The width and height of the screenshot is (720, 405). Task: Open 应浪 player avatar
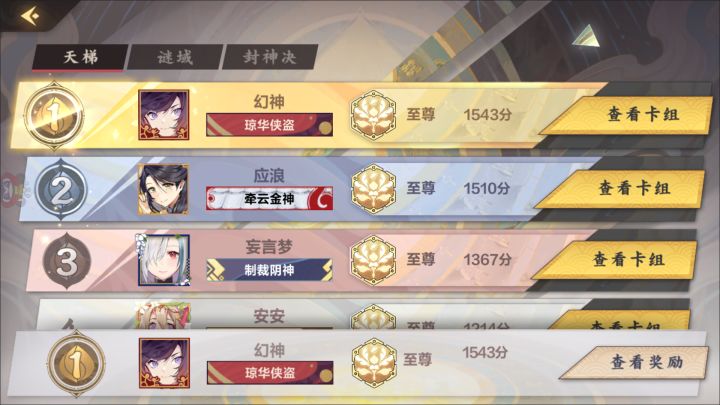(163, 189)
